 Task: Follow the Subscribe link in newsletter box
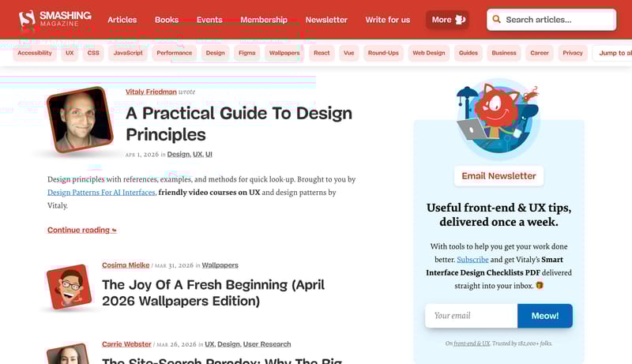[x=472, y=260]
